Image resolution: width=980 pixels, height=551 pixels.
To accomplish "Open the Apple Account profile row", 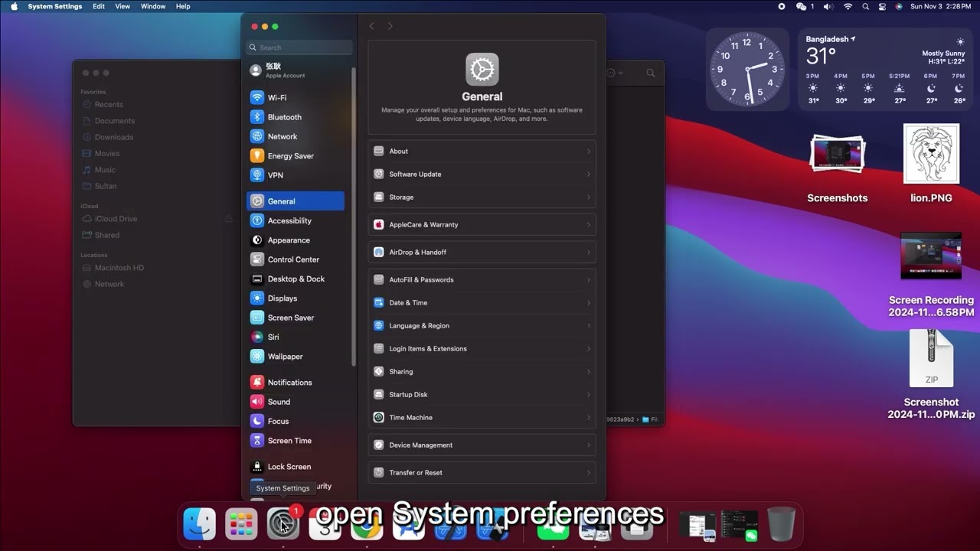I will point(296,70).
